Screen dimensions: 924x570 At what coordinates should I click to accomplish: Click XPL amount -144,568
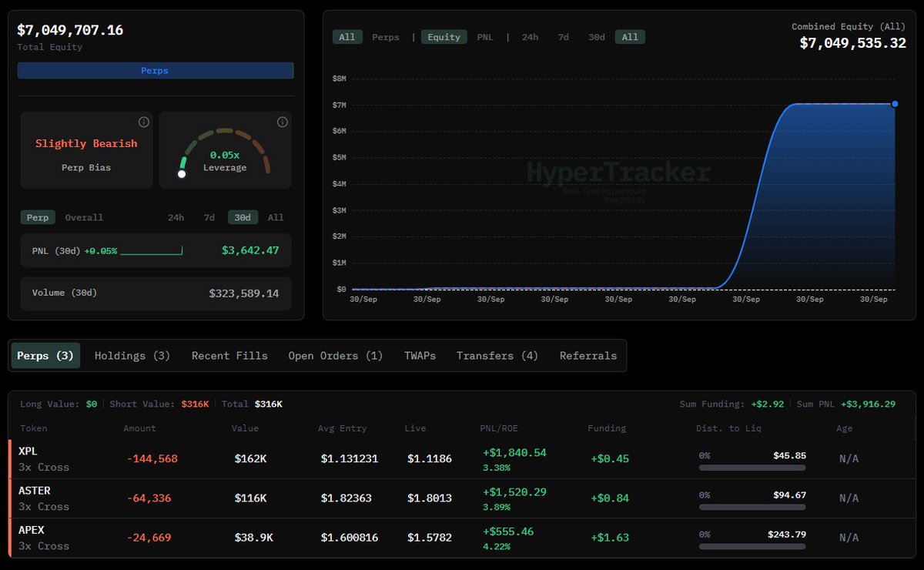152,459
